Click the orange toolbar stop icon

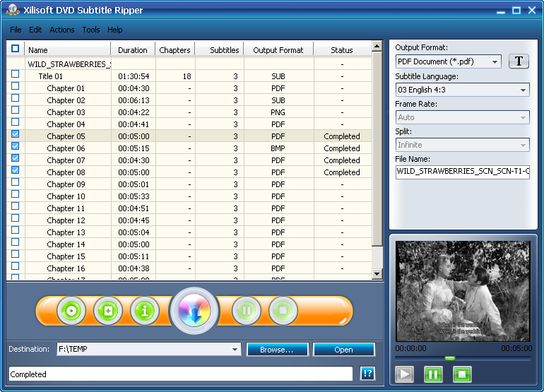[283, 310]
